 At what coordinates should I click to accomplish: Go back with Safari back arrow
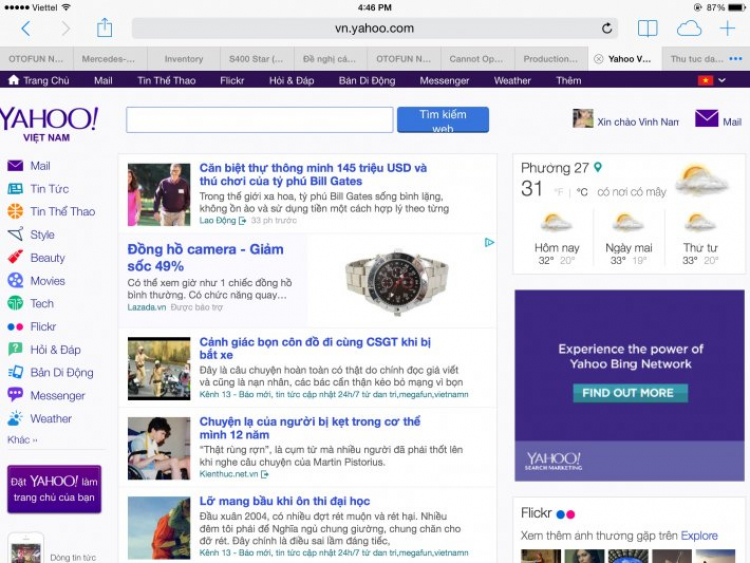click(x=26, y=29)
